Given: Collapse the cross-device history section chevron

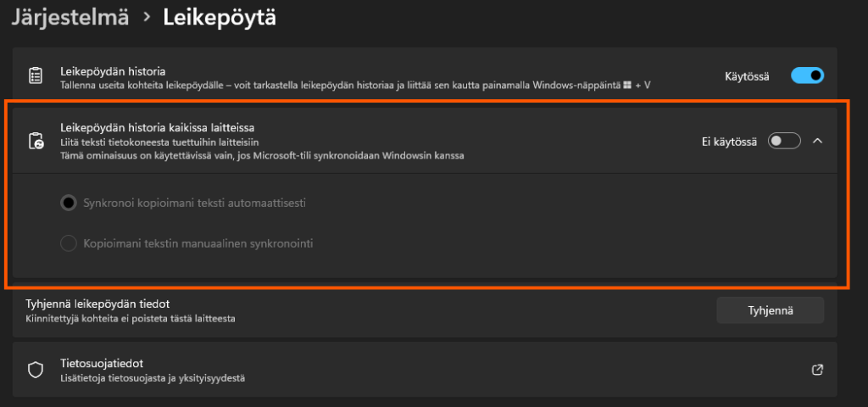Looking at the screenshot, I should 818,141.
